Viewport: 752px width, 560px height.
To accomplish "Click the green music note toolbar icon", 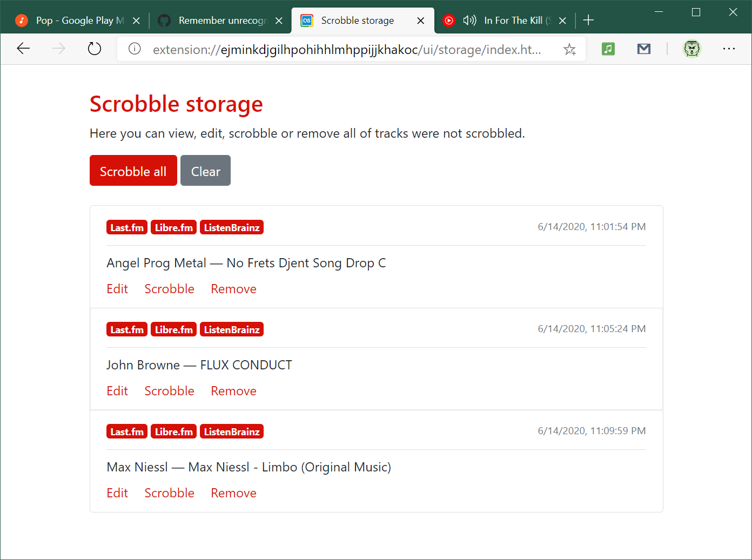I will 608,49.
